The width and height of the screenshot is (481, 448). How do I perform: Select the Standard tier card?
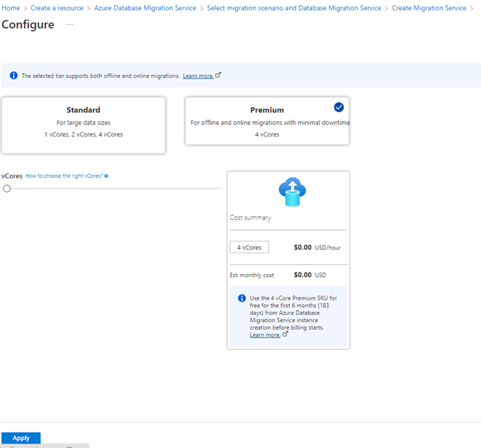(84, 125)
